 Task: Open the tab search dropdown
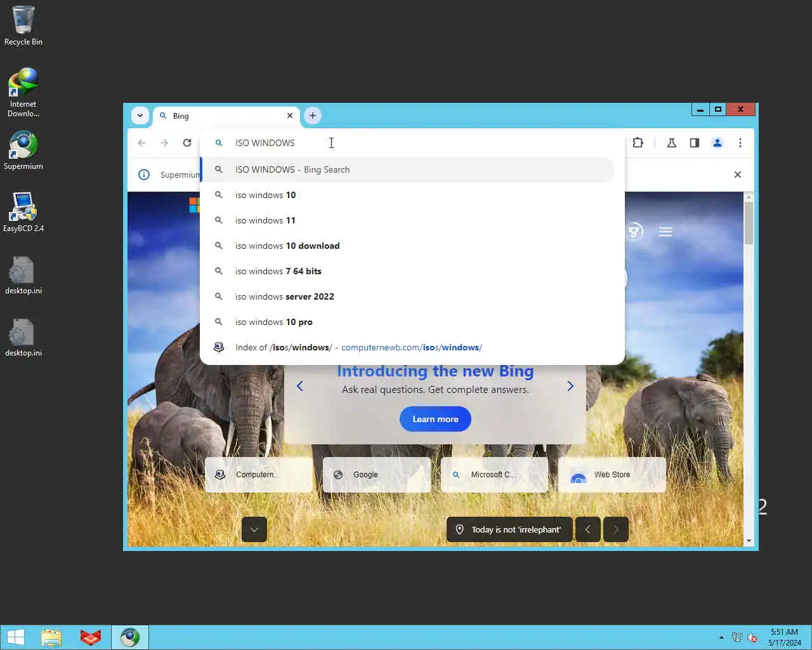point(140,116)
